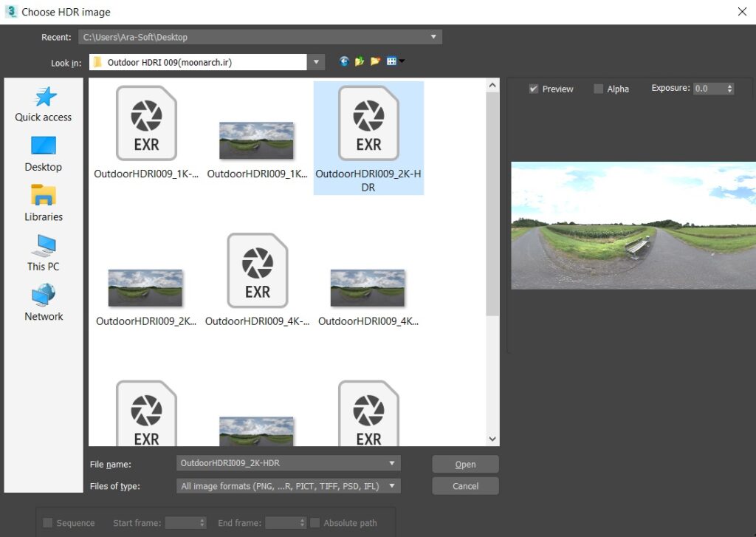This screenshot has height=537, width=756.
Task: Select OutdoorHDRI009_4K... image thumbnail
Action: pos(368,288)
